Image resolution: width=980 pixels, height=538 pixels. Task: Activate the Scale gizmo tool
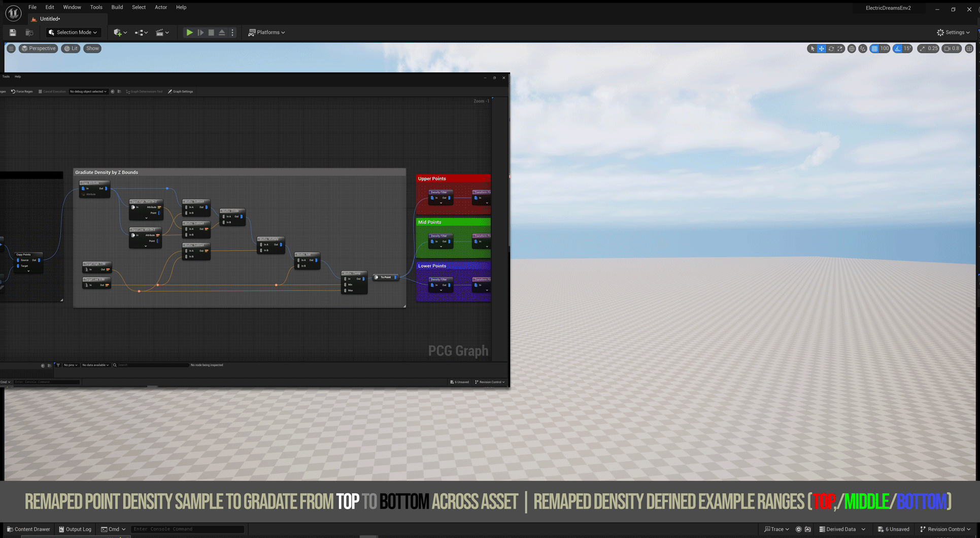(840, 49)
